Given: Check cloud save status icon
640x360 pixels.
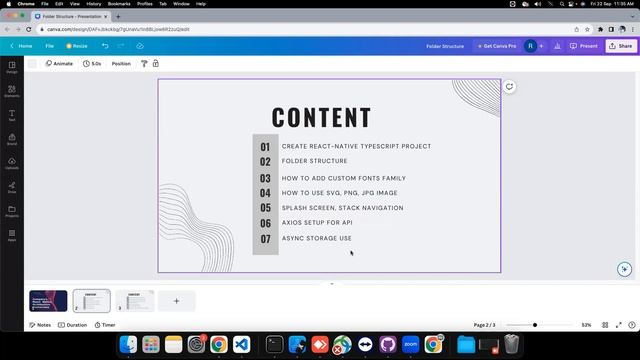Looking at the screenshot, I should pos(140,46).
